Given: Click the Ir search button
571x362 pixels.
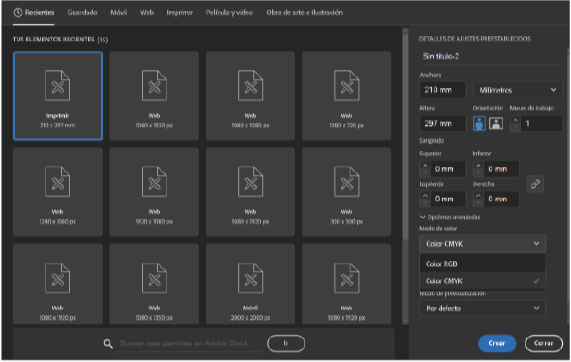Looking at the screenshot, I should click(x=286, y=343).
